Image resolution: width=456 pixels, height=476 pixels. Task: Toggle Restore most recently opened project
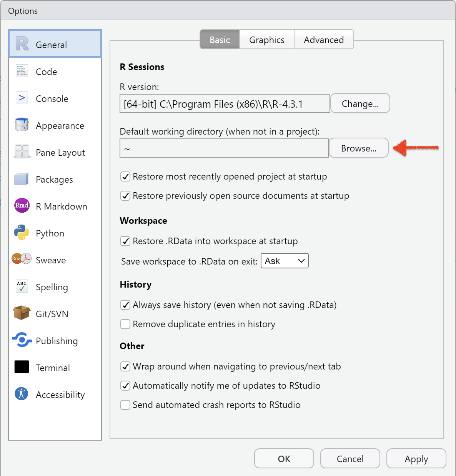(125, 176)
